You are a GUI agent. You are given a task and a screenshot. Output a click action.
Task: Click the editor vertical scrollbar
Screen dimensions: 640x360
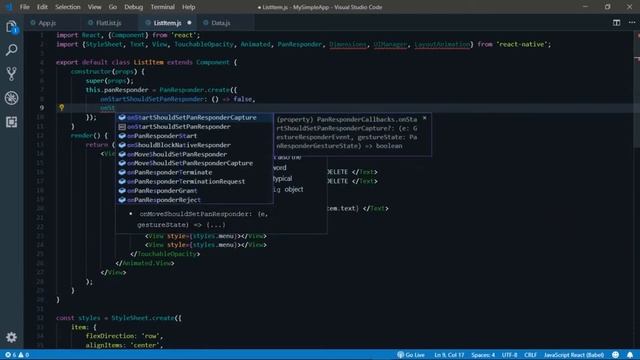click(637, 91)
